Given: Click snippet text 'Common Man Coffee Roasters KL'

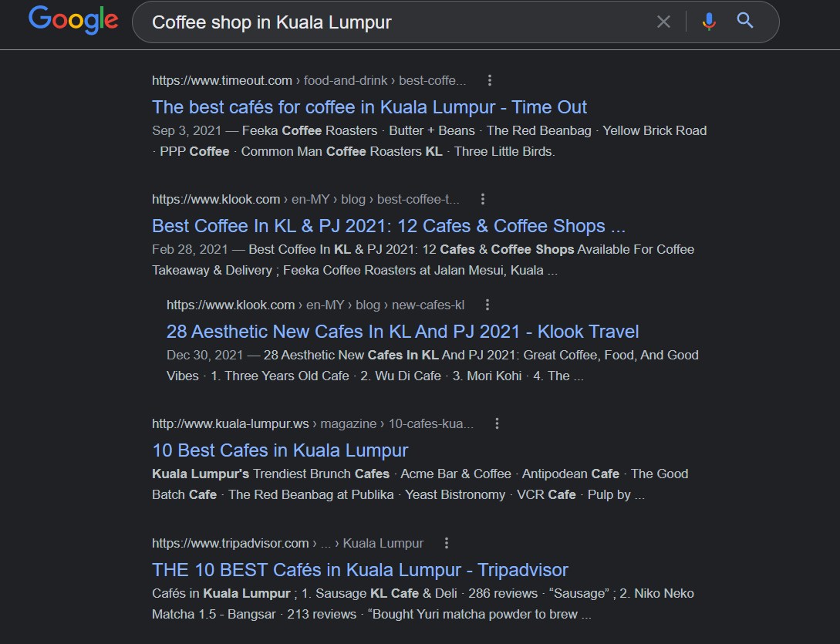Looking at the screenshot, I should point(342,152).
